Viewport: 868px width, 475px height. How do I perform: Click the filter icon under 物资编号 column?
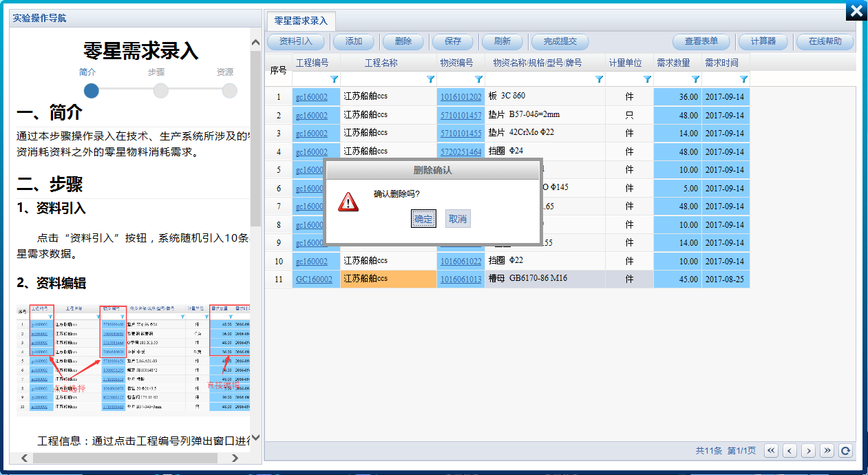(479, 79)
